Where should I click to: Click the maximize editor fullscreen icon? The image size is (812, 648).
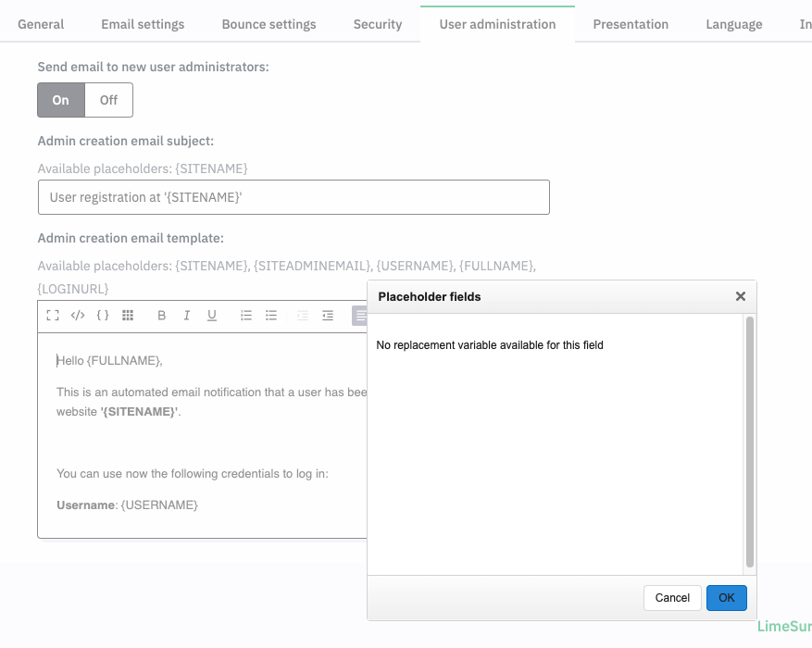pos(53,316)
